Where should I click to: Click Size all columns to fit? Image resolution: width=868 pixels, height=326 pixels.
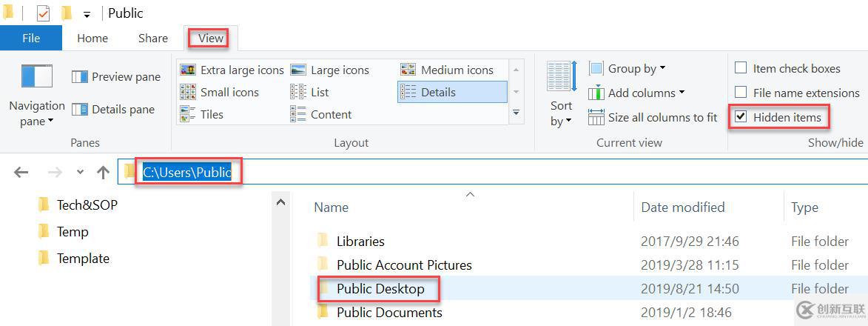click(x=653, y=117)
